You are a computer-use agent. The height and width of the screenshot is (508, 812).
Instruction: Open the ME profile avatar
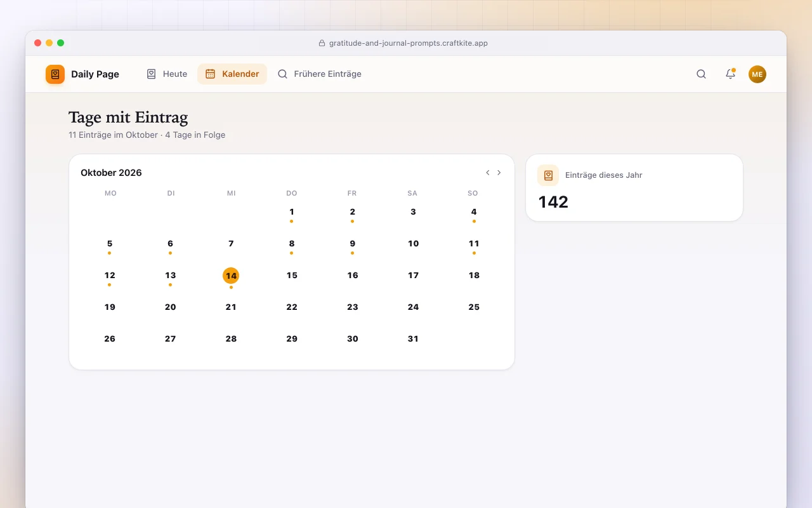(x=757, y=74)
